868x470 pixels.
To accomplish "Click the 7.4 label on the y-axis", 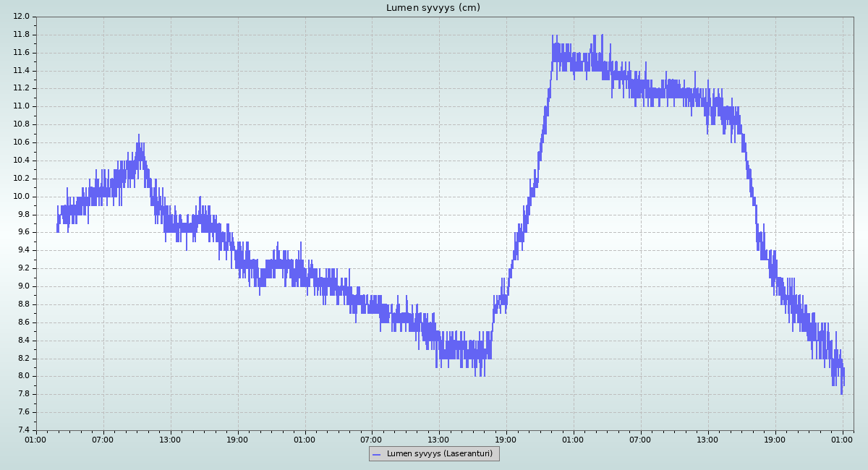I will point(22,430).
